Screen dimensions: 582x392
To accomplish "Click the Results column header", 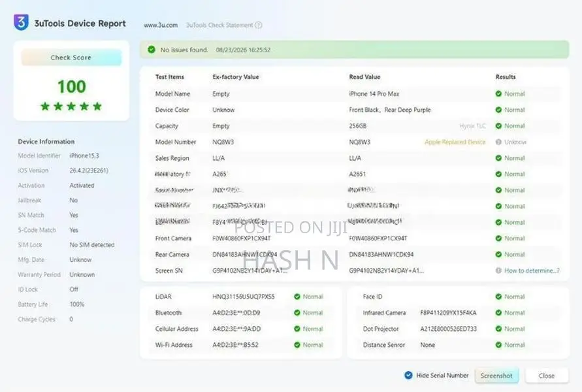I will 506,77.
